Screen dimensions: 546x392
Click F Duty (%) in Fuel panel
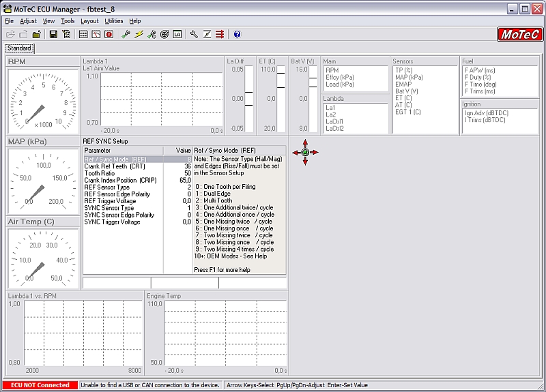pos(477,77)
